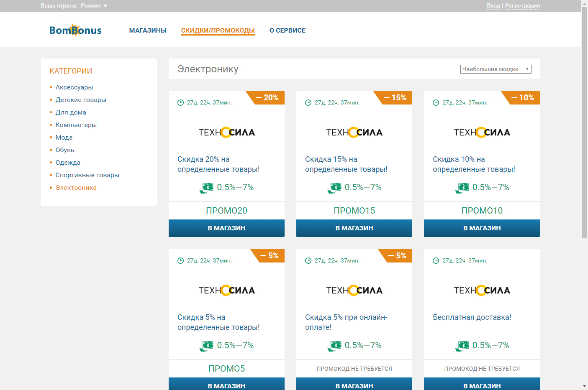Click the cashback money icon on the online payment card
This screenshot has height=390, width=588.
coord(334,346)
